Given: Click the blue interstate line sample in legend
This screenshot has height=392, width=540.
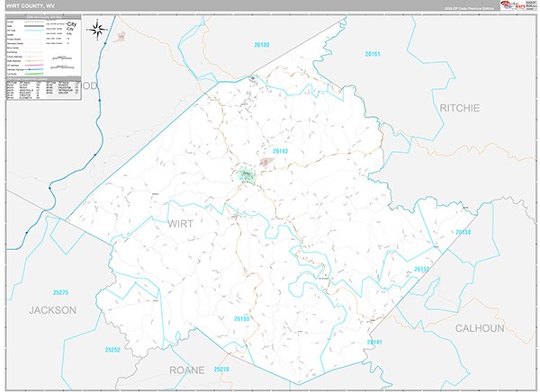Looking at the screenshot, I should [x=34, y=69].
